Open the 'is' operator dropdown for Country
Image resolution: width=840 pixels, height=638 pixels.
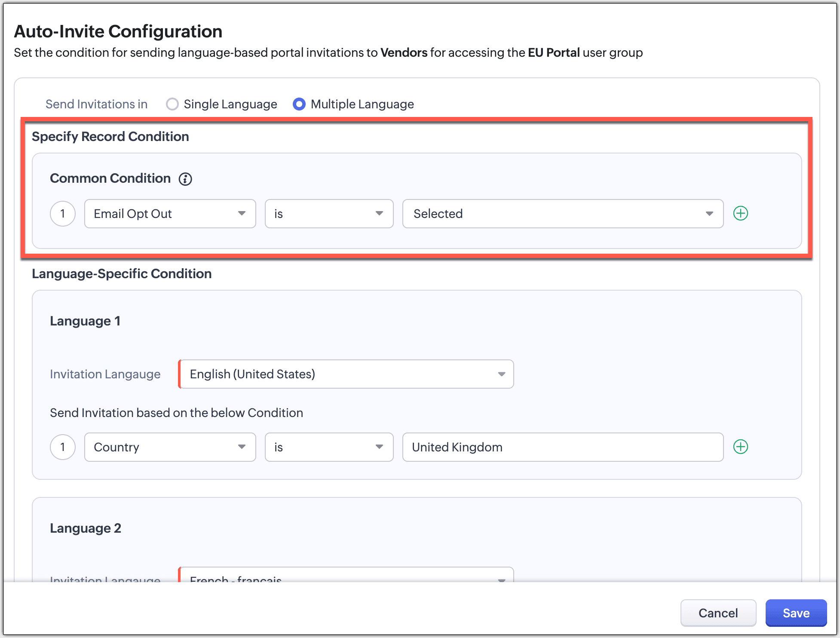click(x=329, y=447)
